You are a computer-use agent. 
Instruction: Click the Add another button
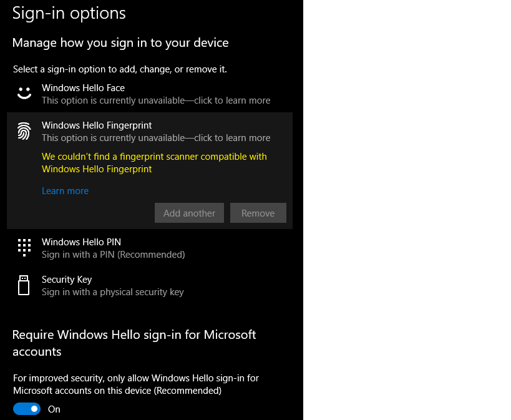189,213
